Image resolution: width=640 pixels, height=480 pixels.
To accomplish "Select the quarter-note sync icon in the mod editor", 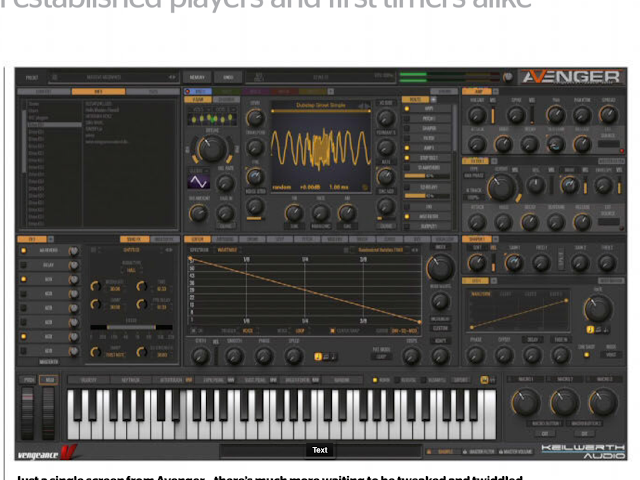I will pos(318,357).
